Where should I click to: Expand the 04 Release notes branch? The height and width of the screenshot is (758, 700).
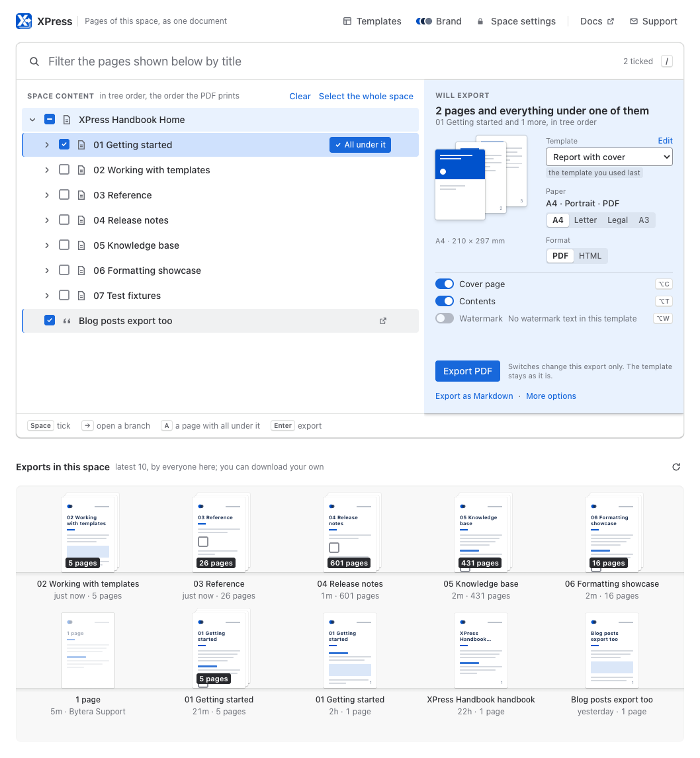click(x=47, y=220)
